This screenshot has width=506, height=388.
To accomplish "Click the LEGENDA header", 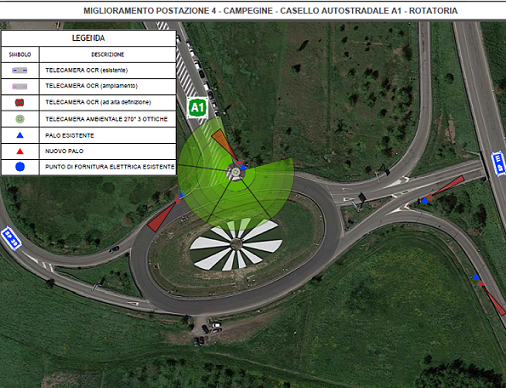I will click(x=89, y=38).
